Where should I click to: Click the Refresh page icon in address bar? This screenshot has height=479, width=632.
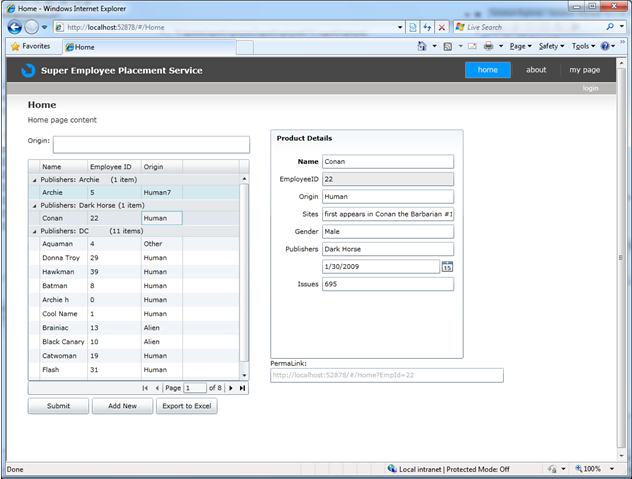coord(427,27)
